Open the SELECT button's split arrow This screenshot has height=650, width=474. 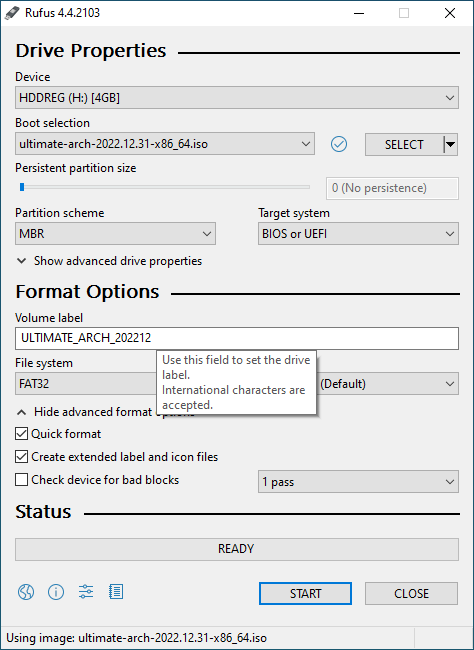450,145
